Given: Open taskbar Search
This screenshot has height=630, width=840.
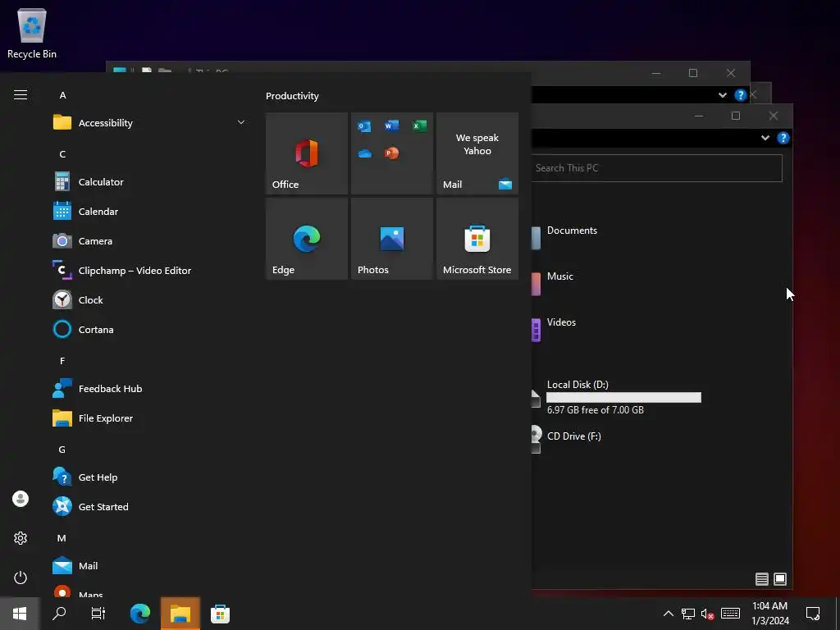Looking at the screenshot, I should [x=59, y=614].
